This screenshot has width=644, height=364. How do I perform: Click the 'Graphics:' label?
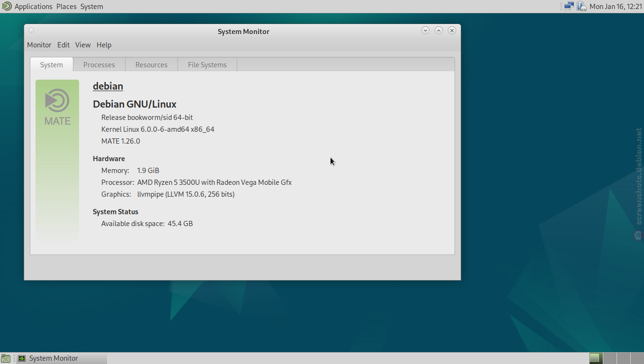coord(116,194)
